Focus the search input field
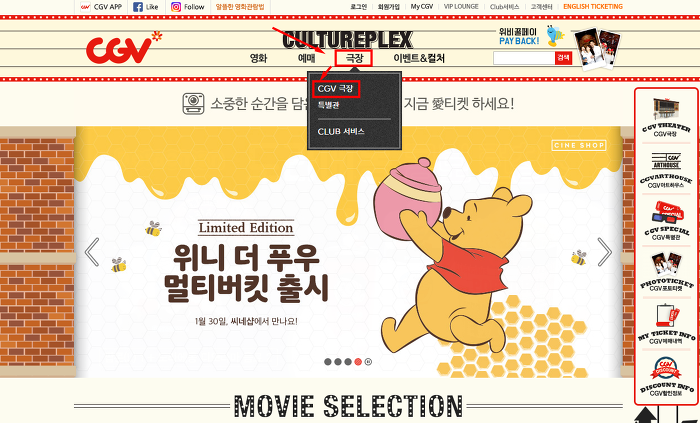 click(524, 58)
